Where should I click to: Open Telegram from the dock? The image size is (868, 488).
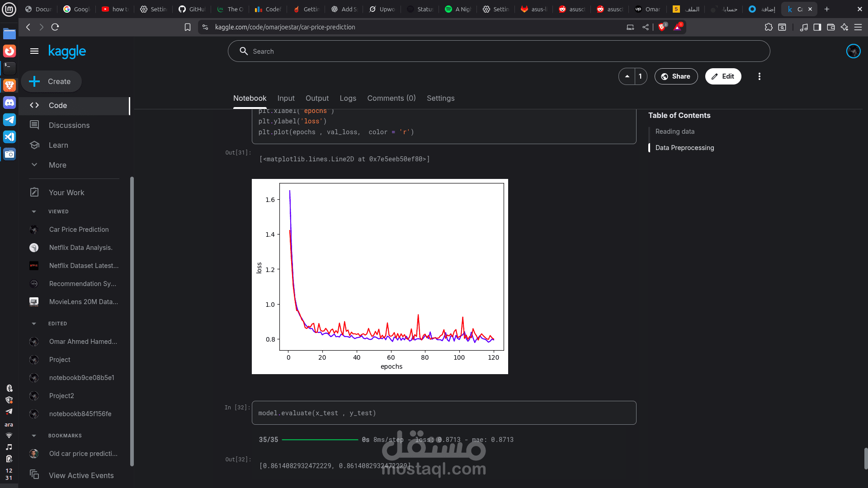point(9,120)
